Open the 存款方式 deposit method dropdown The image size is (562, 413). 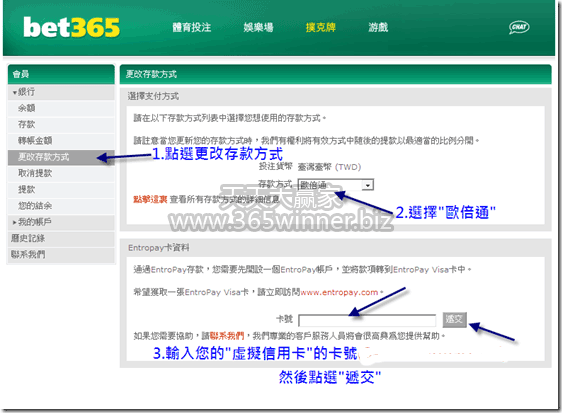pyautogui.click(x=335, y=185)
